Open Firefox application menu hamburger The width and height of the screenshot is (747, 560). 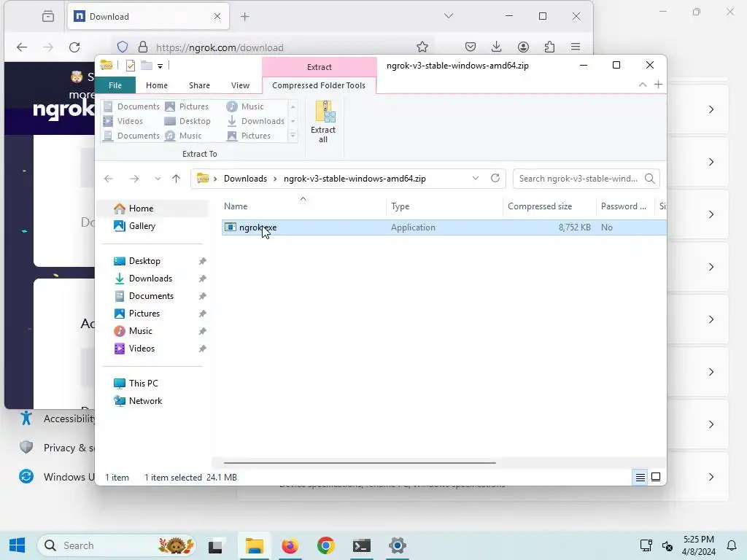click(576, 47)
